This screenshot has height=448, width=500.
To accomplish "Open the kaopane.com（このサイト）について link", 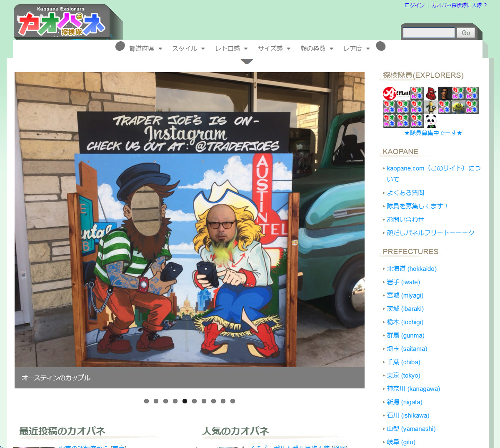I will coord(434,174).
